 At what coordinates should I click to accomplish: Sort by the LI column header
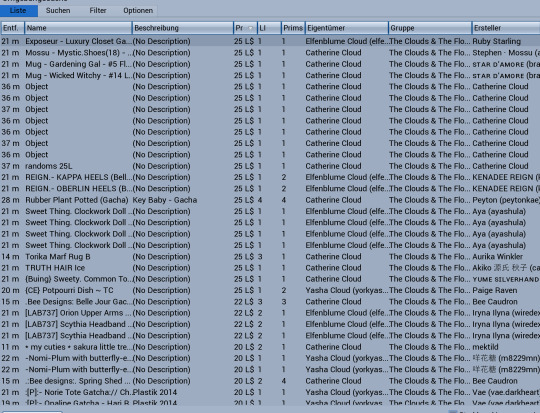[x=269, y=28]
